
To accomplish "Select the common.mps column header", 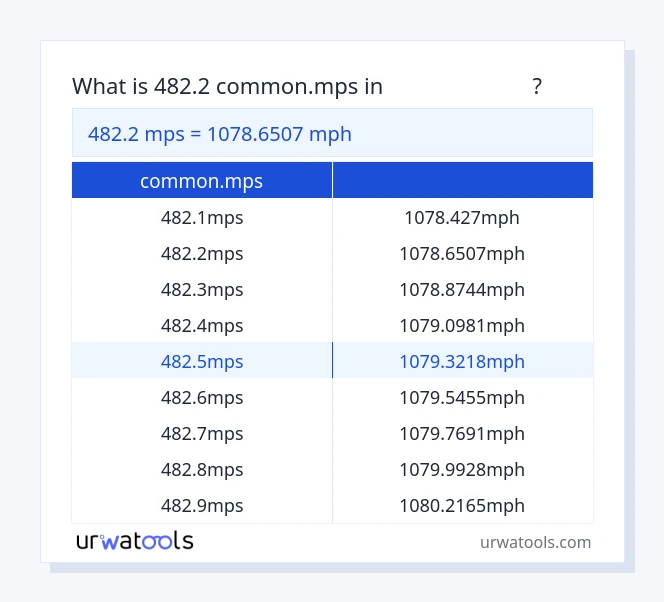I will (x=202, y=181).
